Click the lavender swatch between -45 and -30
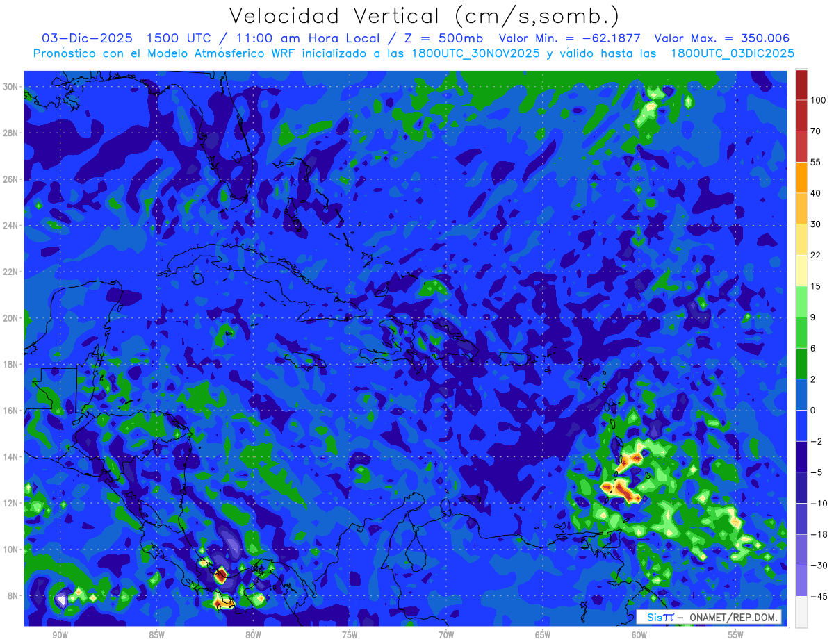 click(801, 581)
